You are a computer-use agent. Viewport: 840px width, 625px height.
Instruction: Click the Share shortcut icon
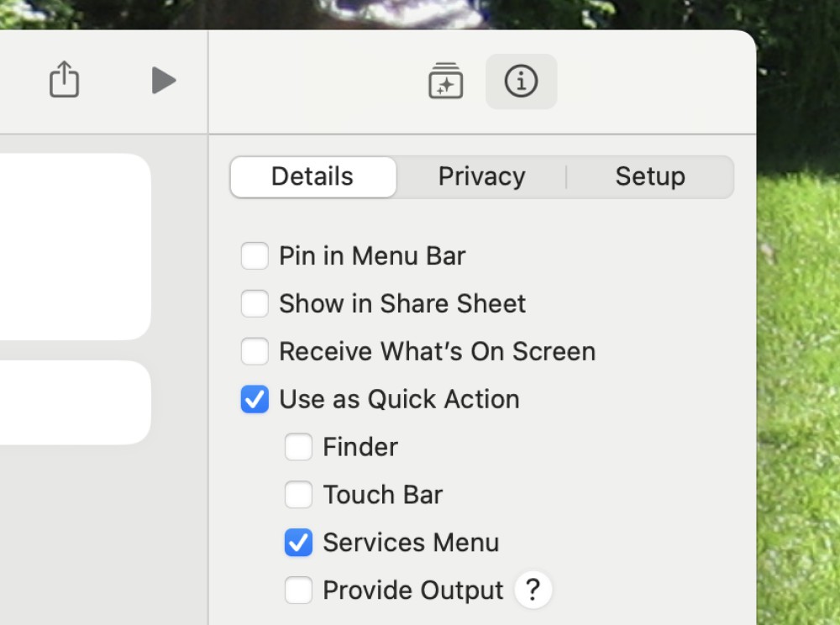click(x=65, y=79)
